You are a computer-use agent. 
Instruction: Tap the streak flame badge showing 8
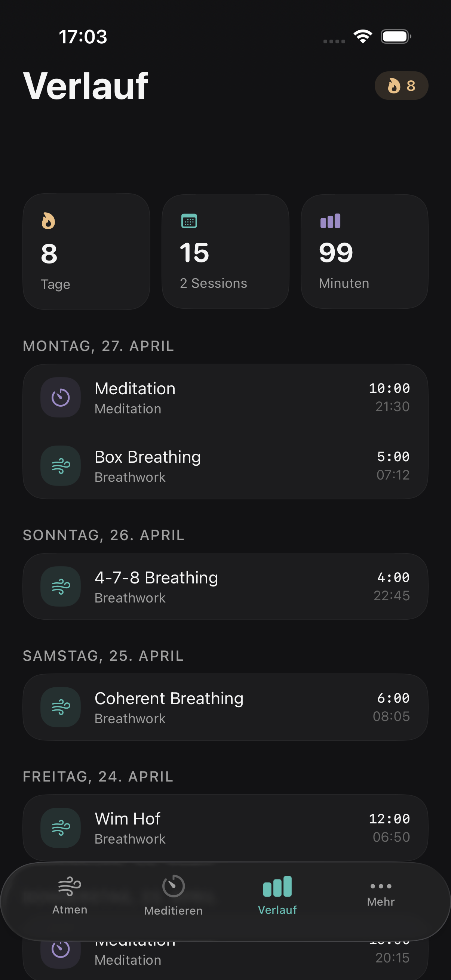[x=401, y=86]
